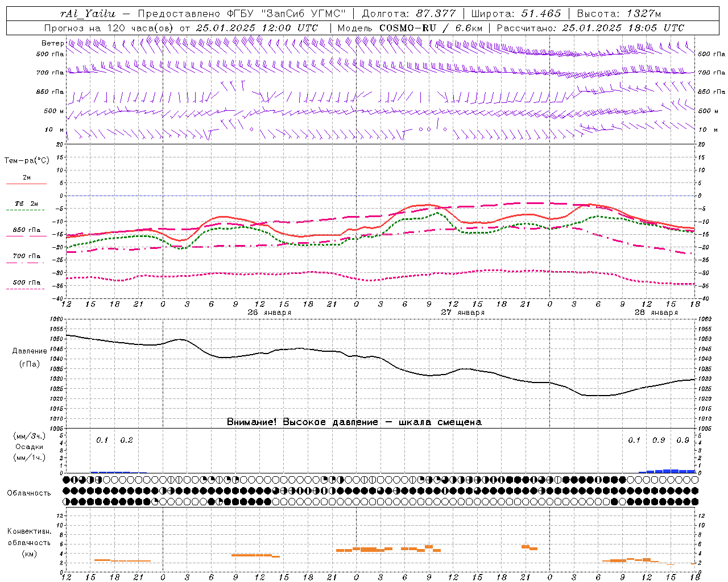
Task: Click the 'Тем-ра(°C)' axis title
Action: [x=27, y=161]
